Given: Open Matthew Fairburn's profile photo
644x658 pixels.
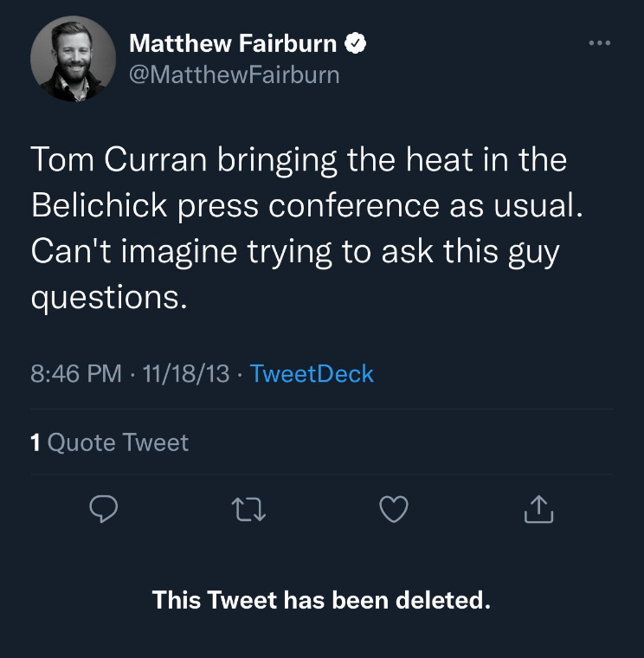Looking at the screenshot, I should [x=73, y=59].
